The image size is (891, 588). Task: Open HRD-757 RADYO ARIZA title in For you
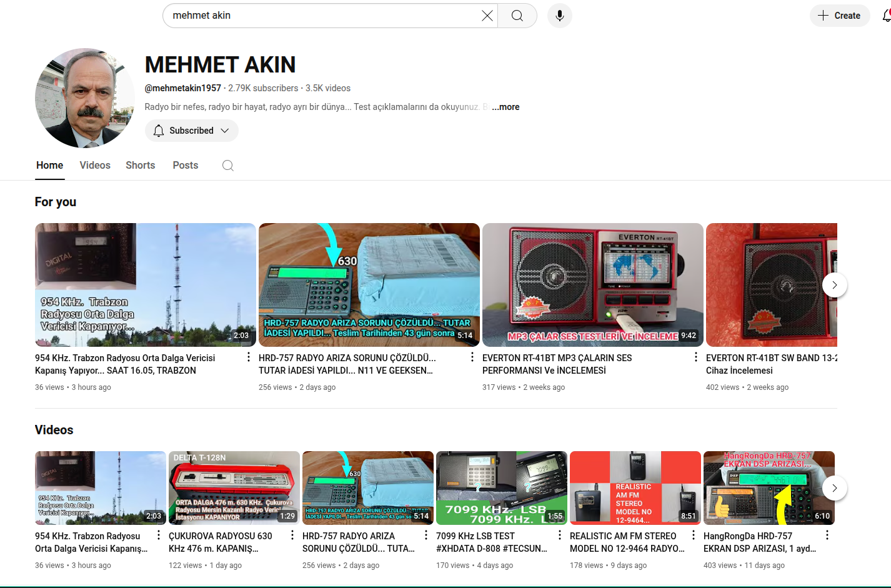[347, 364]
